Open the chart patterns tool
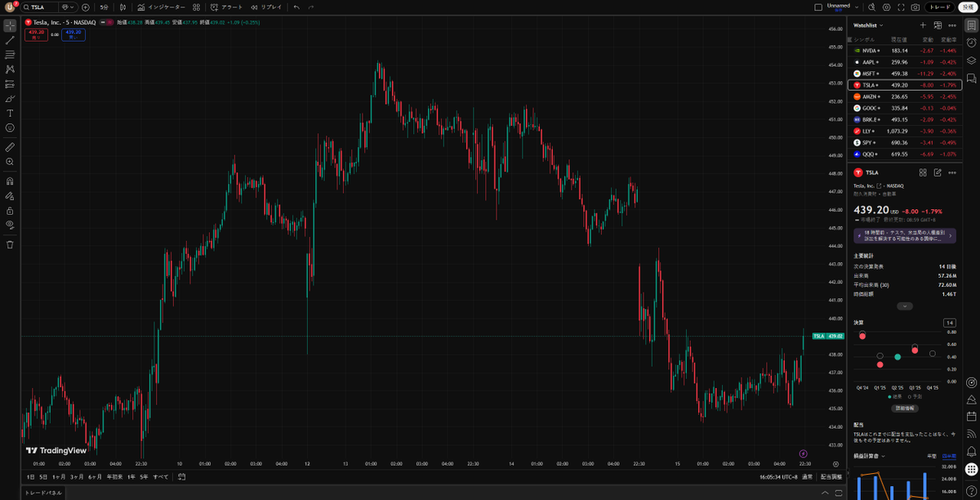This screenshot has height=500, width=980. point(10,69)
